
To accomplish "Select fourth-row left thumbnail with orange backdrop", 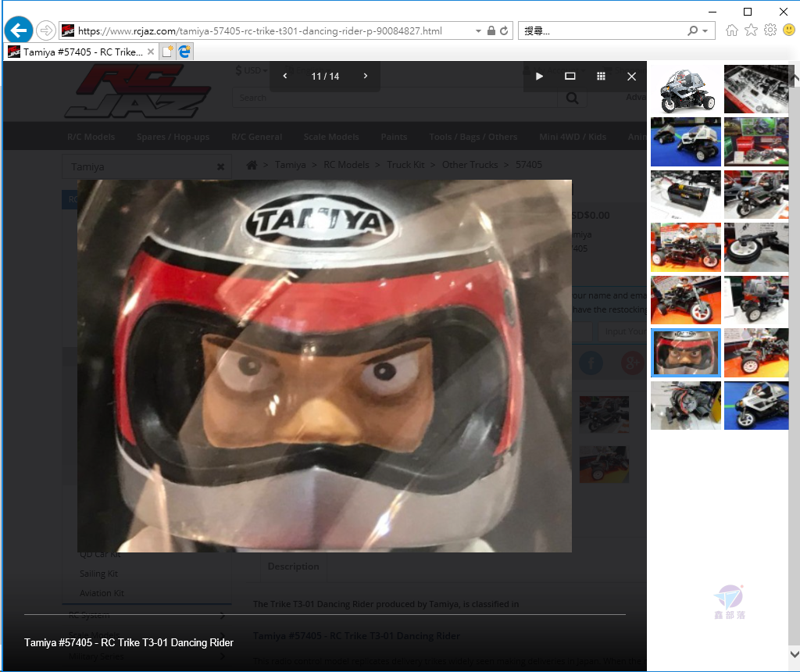I will click(686, 248).
